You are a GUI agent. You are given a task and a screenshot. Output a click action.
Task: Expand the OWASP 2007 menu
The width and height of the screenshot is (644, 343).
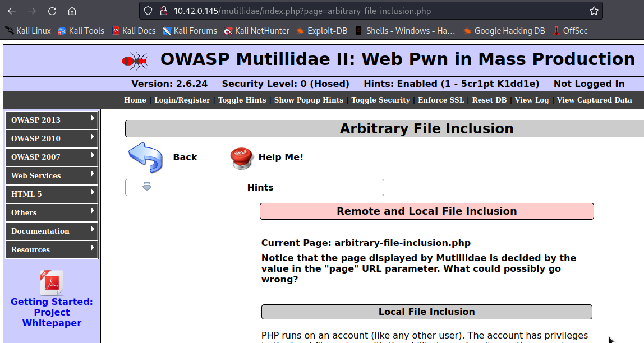(52, 157)
